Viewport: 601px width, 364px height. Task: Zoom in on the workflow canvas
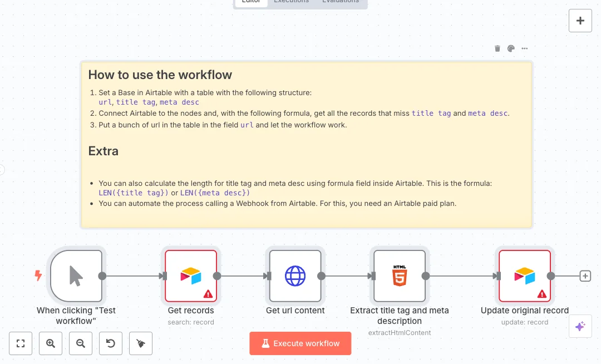[51, 343]
